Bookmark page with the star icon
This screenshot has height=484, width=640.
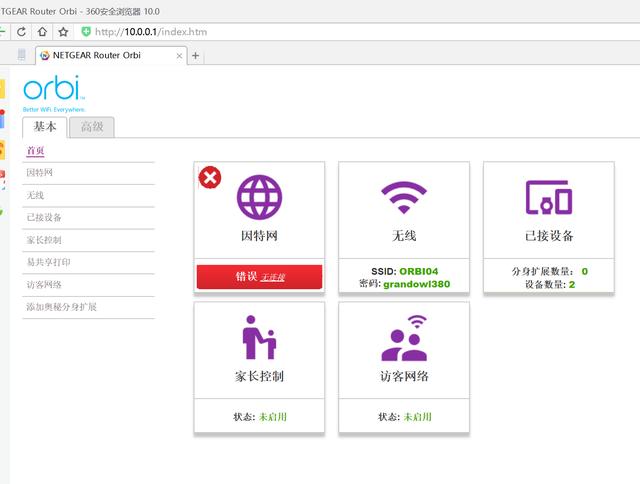63,32
